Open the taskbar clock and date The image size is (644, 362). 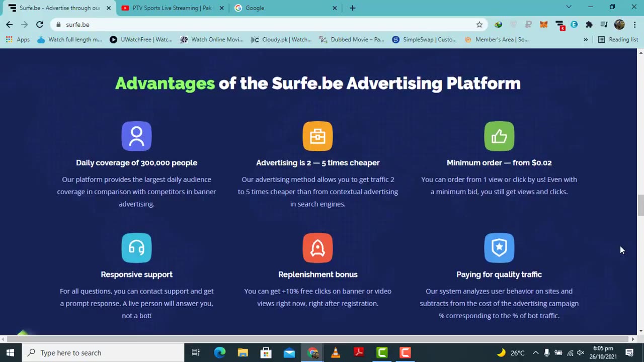pos(603,352)
